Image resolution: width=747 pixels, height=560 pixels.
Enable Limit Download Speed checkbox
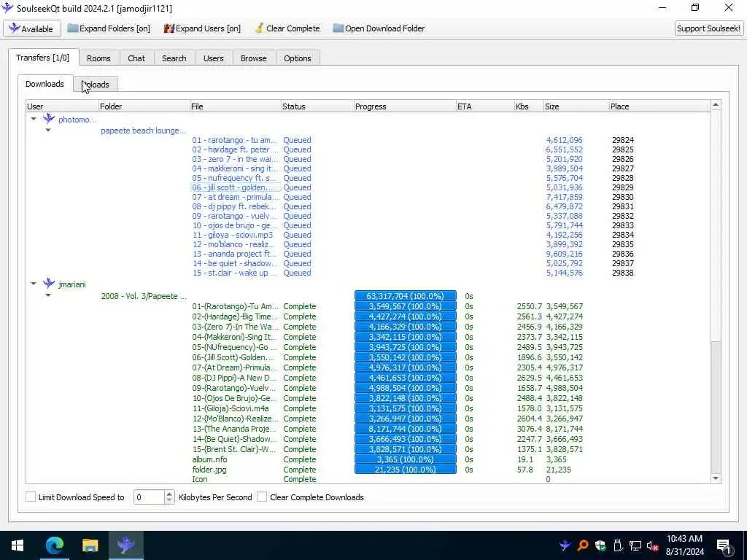click(31, 497)
